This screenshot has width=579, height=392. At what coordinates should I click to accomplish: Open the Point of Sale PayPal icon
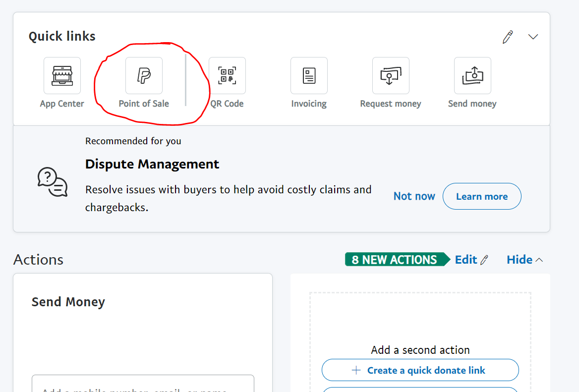pos(144,76)
